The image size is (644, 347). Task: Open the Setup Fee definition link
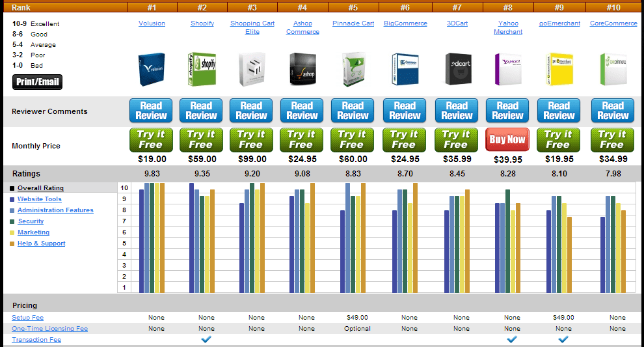click(27, 318)
